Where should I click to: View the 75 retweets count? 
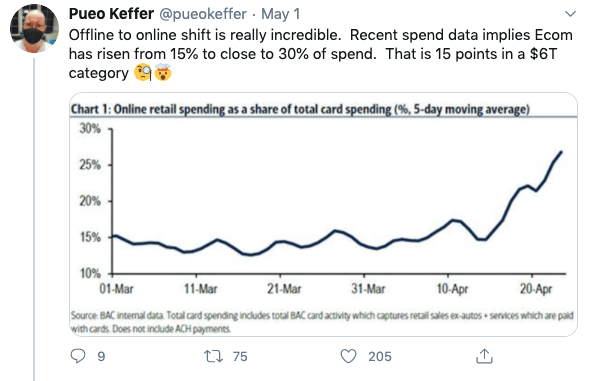point(240,357)
